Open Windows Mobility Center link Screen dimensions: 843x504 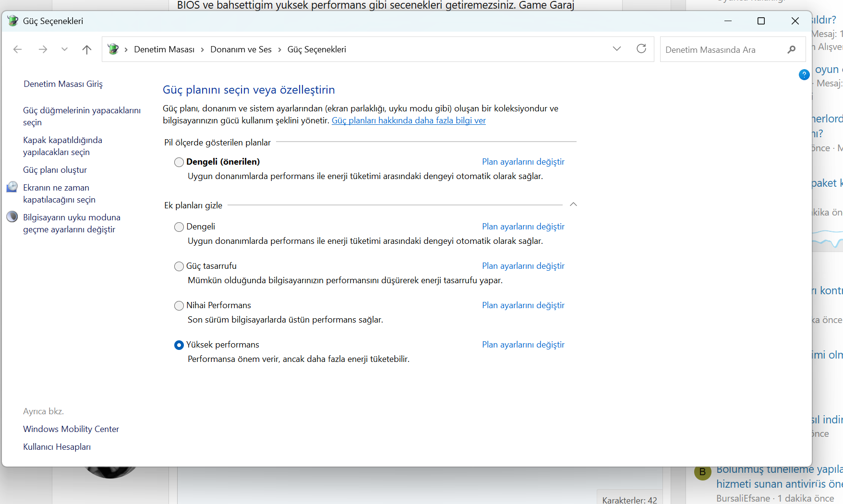[x=71, y=429]
